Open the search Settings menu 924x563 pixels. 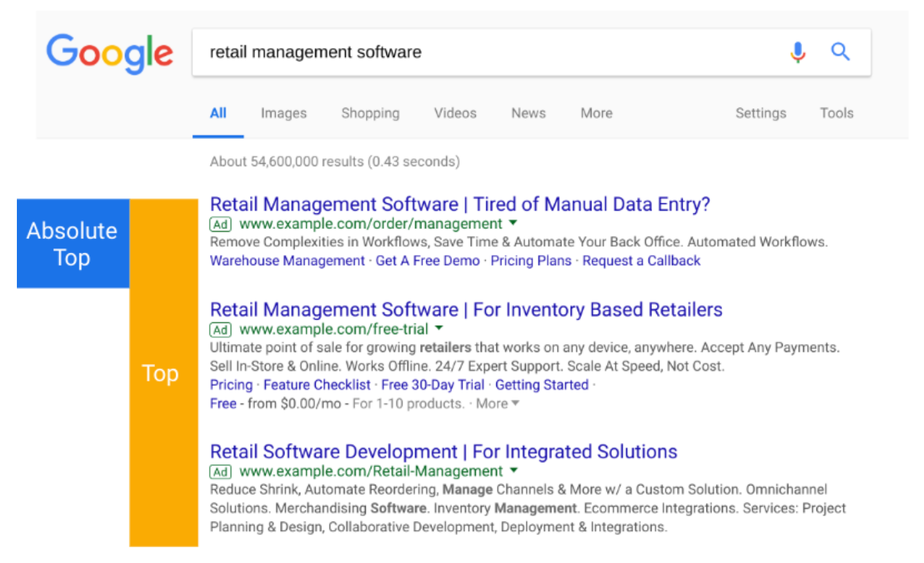click(x=761, y=113)
